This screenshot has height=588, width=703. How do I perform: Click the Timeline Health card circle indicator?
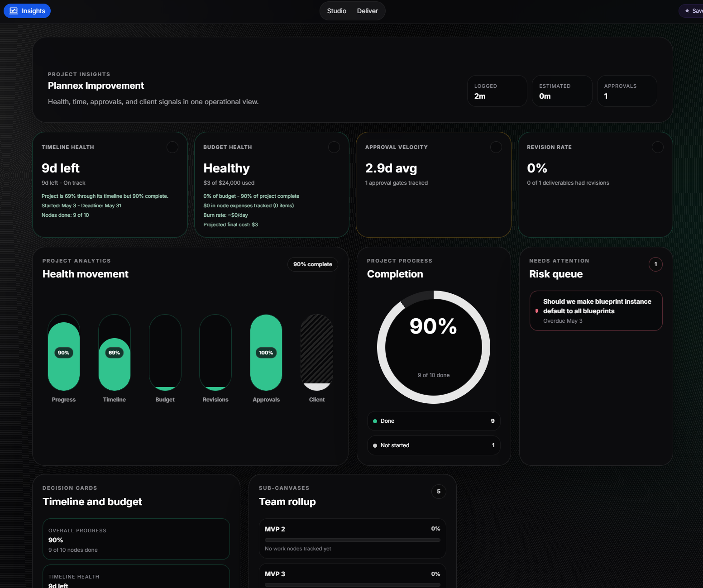(172, 147)
